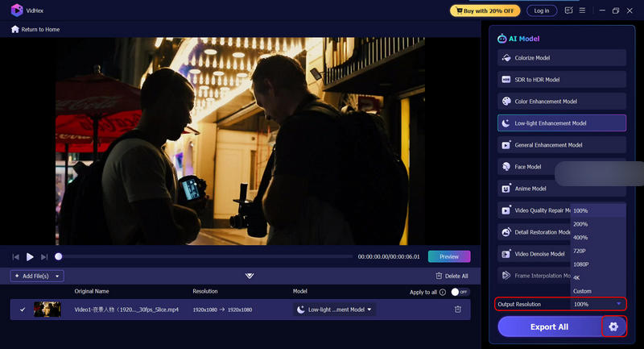
Task: Click Export All button
Action: coord(550,326)
